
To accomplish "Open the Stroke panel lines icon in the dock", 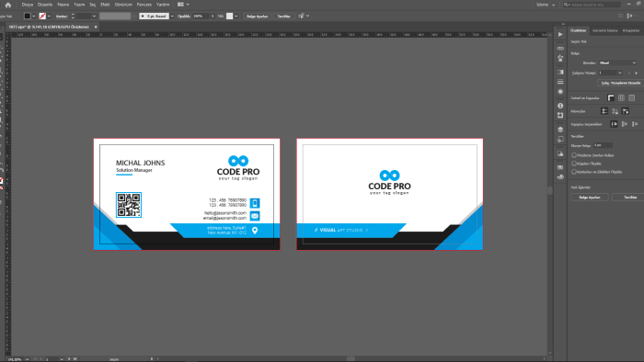I will [560, 82].
